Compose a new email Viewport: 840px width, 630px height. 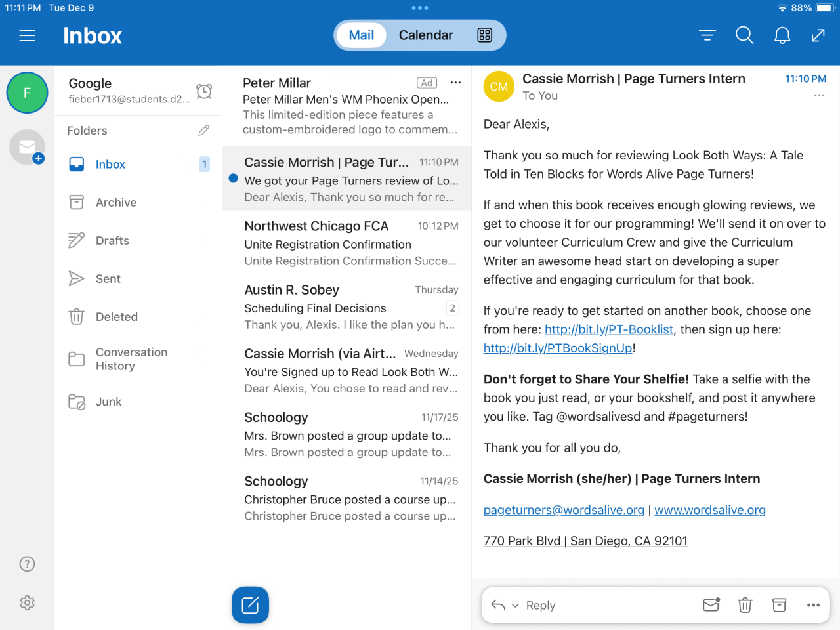pos(250,605)
